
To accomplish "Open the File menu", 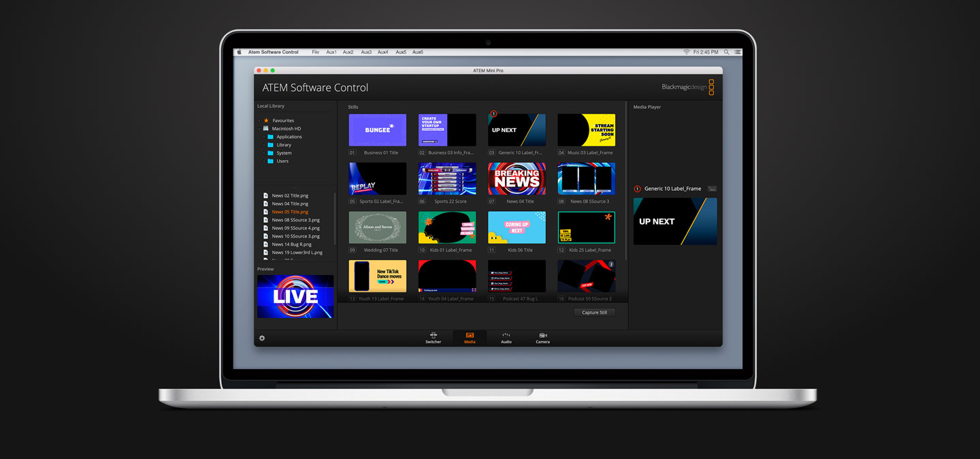I will pos(315,52).
